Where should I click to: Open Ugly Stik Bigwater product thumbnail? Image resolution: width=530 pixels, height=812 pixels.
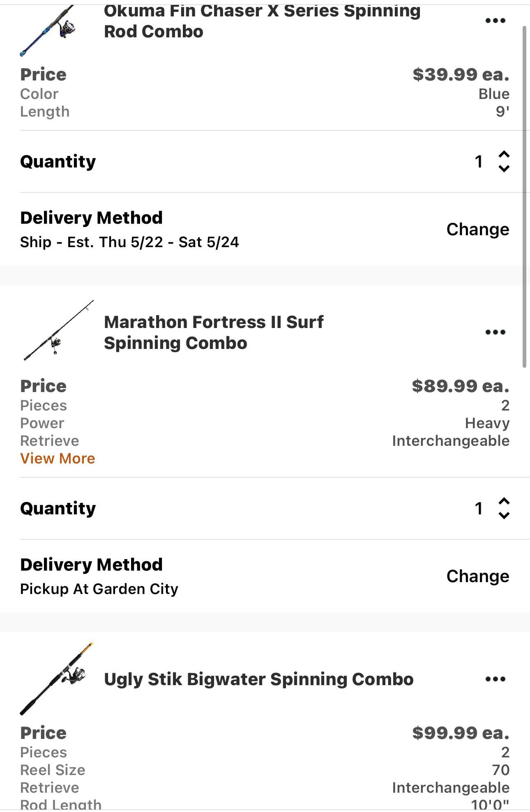tap(57, 679)
